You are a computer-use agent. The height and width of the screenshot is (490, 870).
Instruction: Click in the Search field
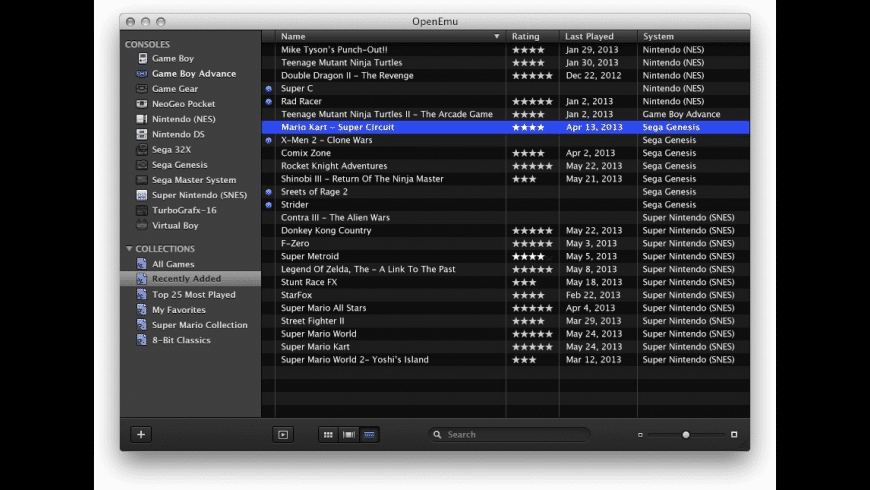[509, 435]
